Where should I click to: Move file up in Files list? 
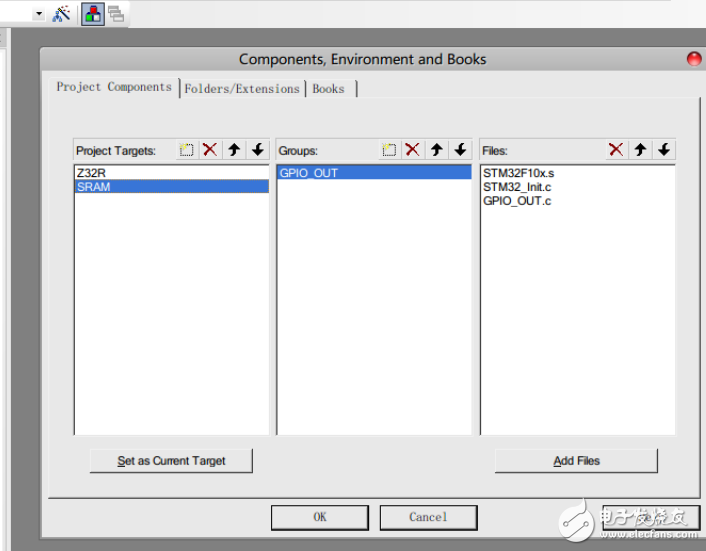pos(640,149)
